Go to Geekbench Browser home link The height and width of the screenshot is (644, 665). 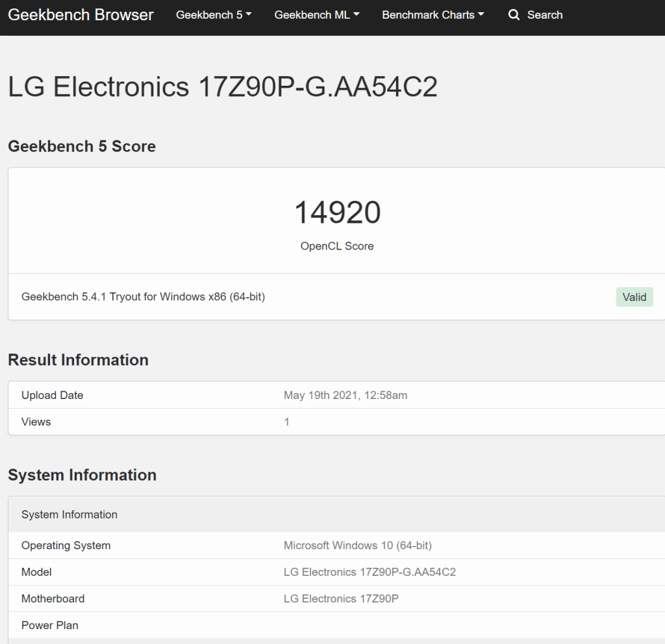coord(81,15)
